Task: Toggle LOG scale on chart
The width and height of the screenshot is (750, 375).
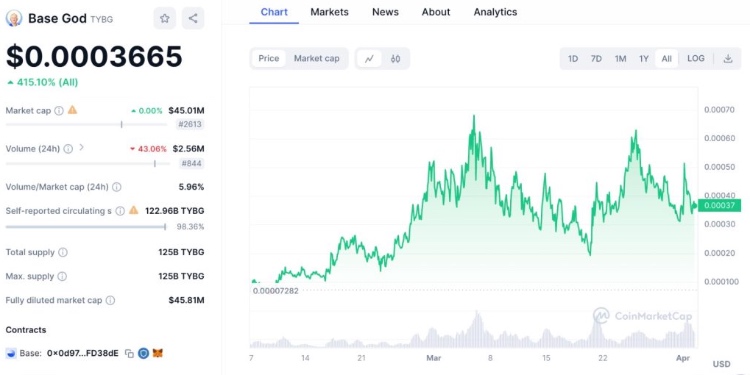Action: tap(695, 58)
